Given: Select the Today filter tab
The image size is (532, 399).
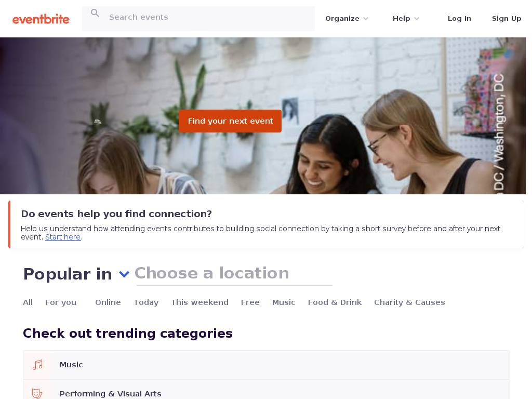Looking at the screenshot, I should (x=146, y=302).
